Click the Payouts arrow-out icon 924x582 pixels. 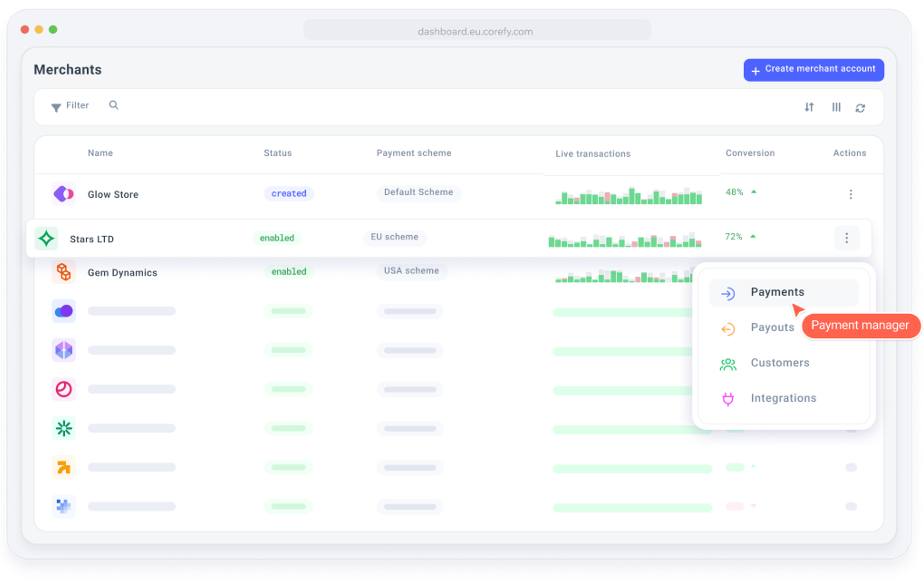point(728,329)
